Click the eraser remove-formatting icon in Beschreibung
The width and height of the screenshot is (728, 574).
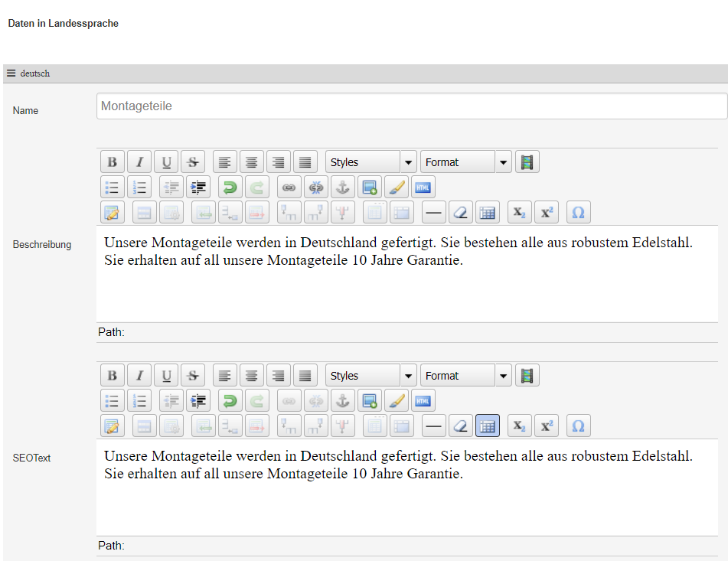pos(461,213)
